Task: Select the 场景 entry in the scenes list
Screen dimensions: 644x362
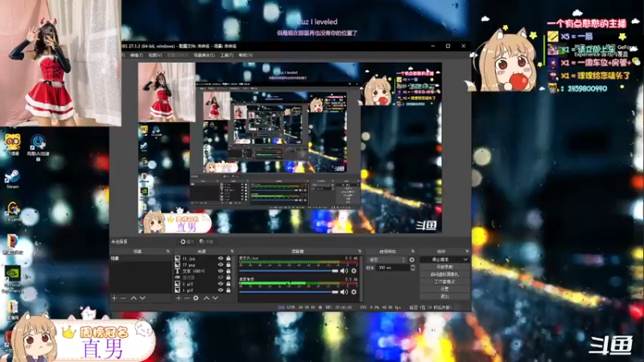Action: (x=140, y=258)
